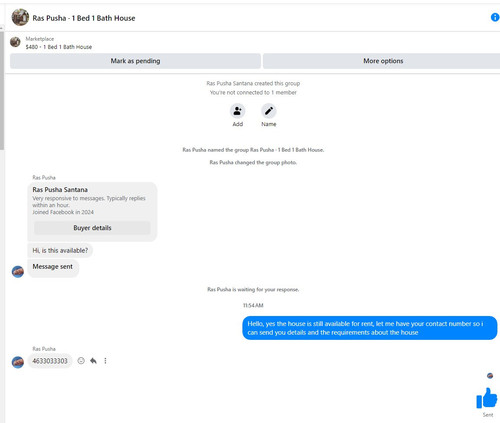Click Mark as pending button

coord(135,61)
